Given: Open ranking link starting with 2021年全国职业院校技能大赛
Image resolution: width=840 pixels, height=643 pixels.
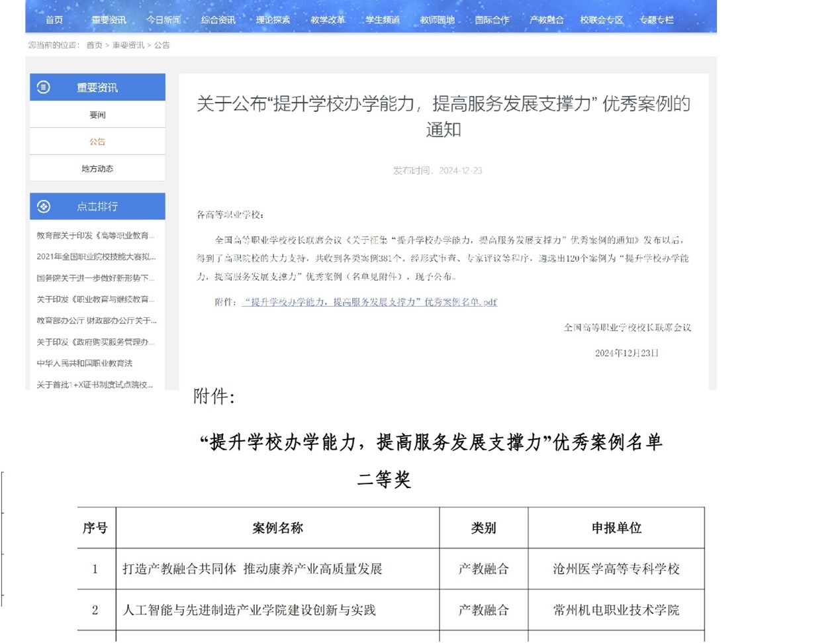Looking at the screenshot, I should pyautogui.click(x=96, y=257).
